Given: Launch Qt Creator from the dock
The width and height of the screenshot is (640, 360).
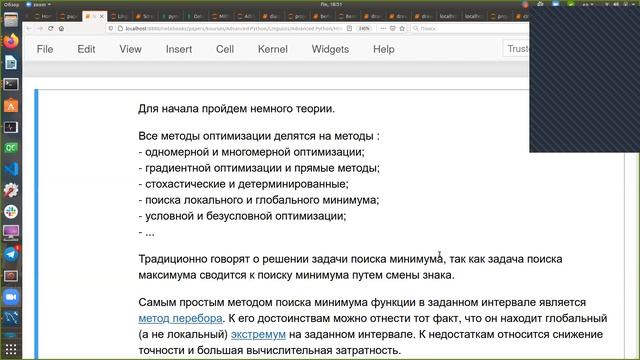Looking at the screenshot, I should [x=11, y=148].
